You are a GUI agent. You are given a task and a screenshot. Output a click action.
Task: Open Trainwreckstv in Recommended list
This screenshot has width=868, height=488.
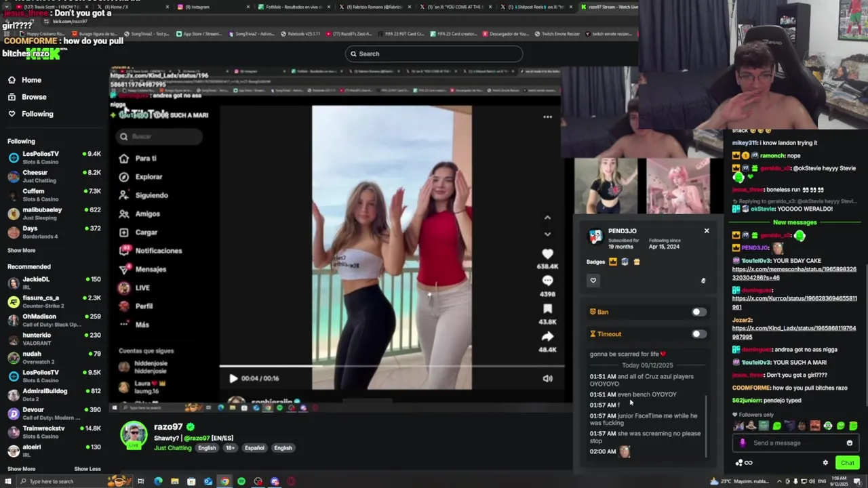54,432
